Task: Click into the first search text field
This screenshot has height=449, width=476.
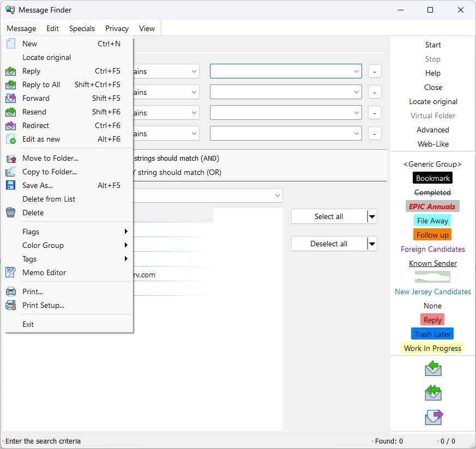Action: click(281, 71)
